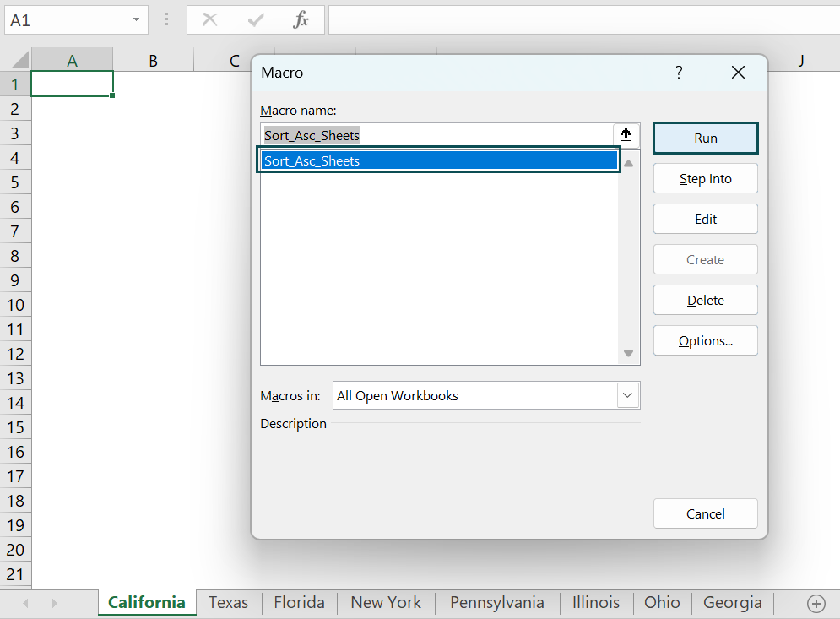Open the Name Box dropdown arrow
The width and height of the screenshot is (840, 619).
[x=136, y=19]
